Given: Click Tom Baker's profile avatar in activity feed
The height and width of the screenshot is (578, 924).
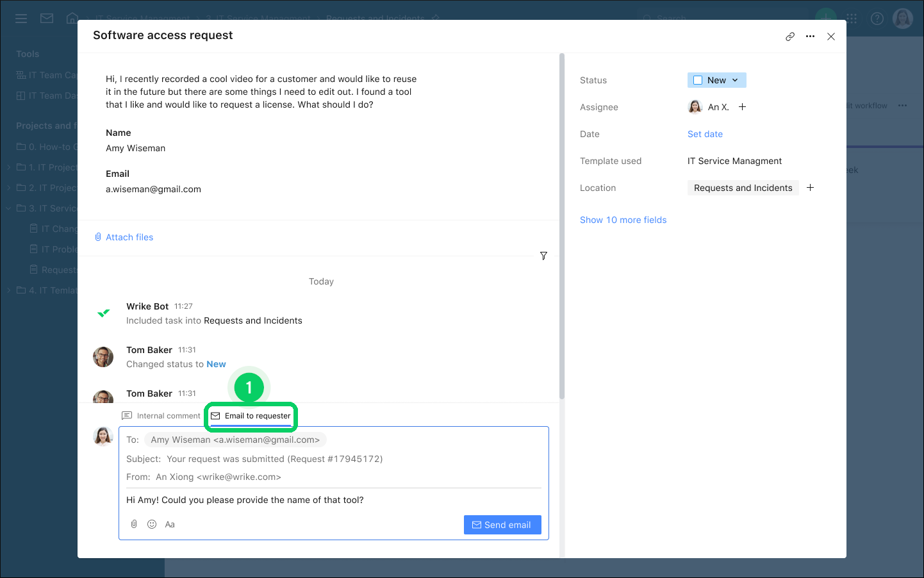Looking at the screenshot, I should pyautogui.click(x=103, y=357).
